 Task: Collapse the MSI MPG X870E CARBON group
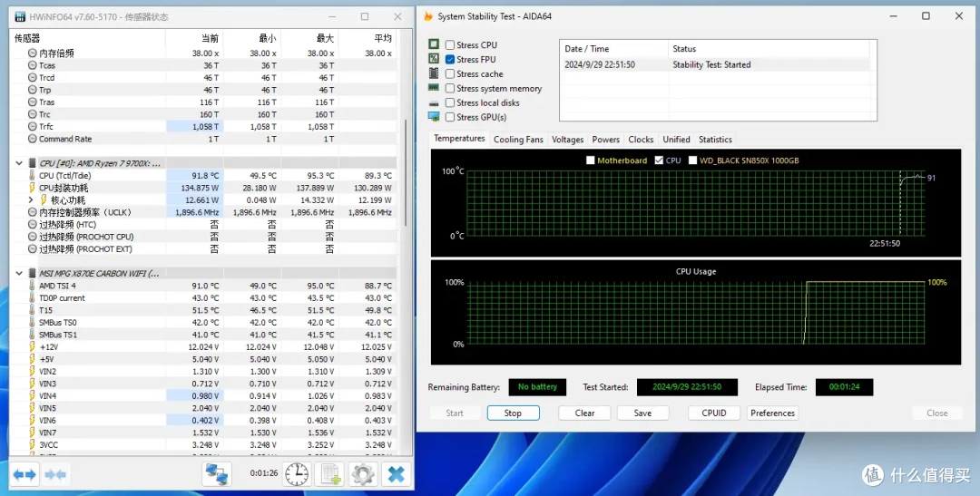point(19,274)
